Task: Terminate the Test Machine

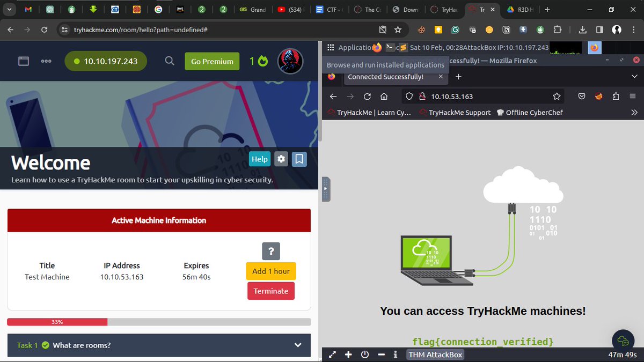Action: (271, 291)
